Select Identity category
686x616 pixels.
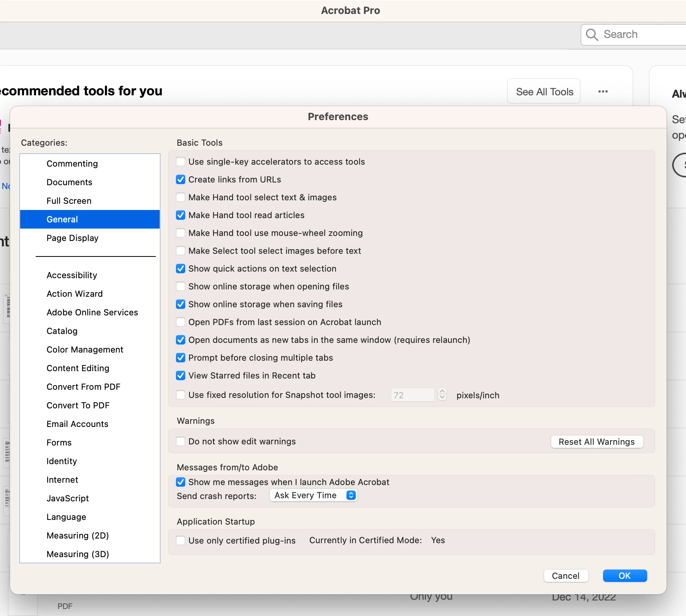pyautogui.click(x=90, y=461)
